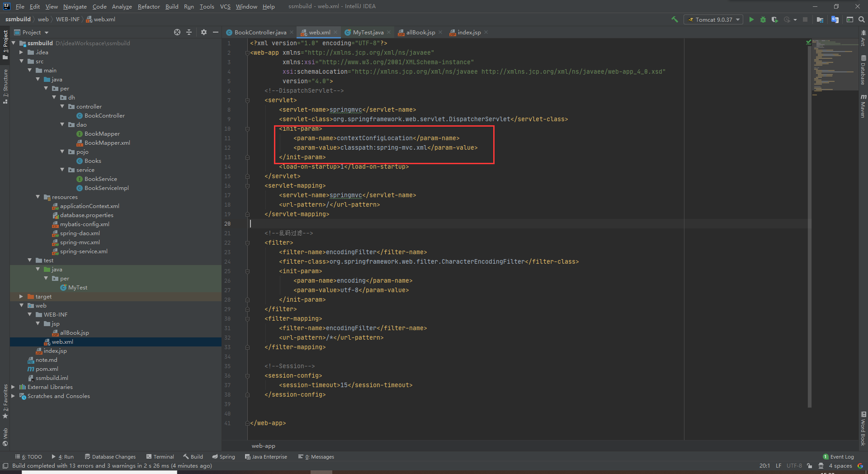
Task: Start debugging with the Debug icon
Action: click(763, 19)
